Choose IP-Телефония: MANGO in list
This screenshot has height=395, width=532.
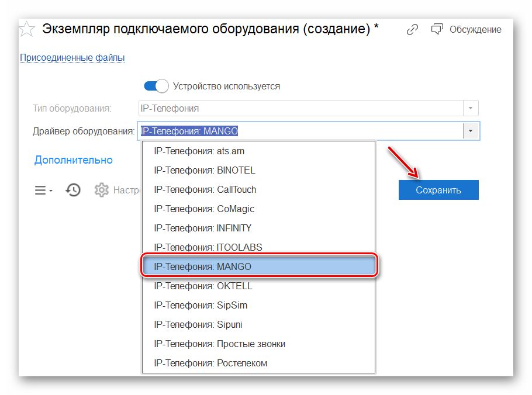point(258,266)
